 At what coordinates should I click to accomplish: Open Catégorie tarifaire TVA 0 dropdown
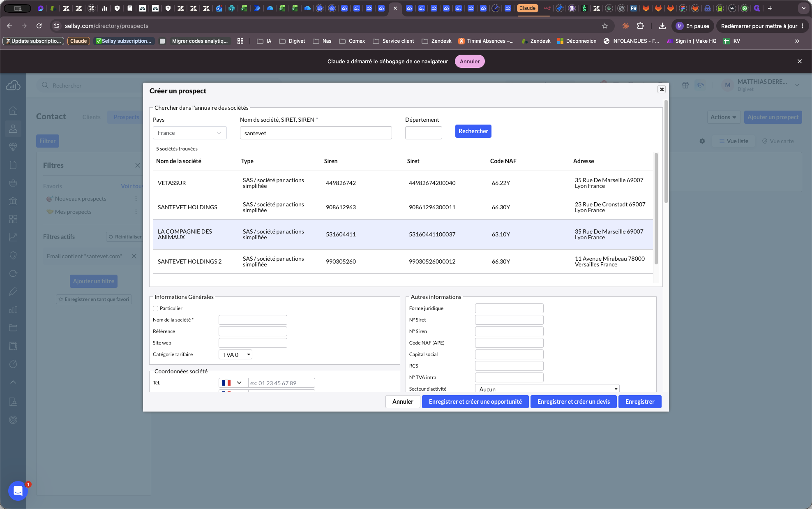click(x=235, y=354)
